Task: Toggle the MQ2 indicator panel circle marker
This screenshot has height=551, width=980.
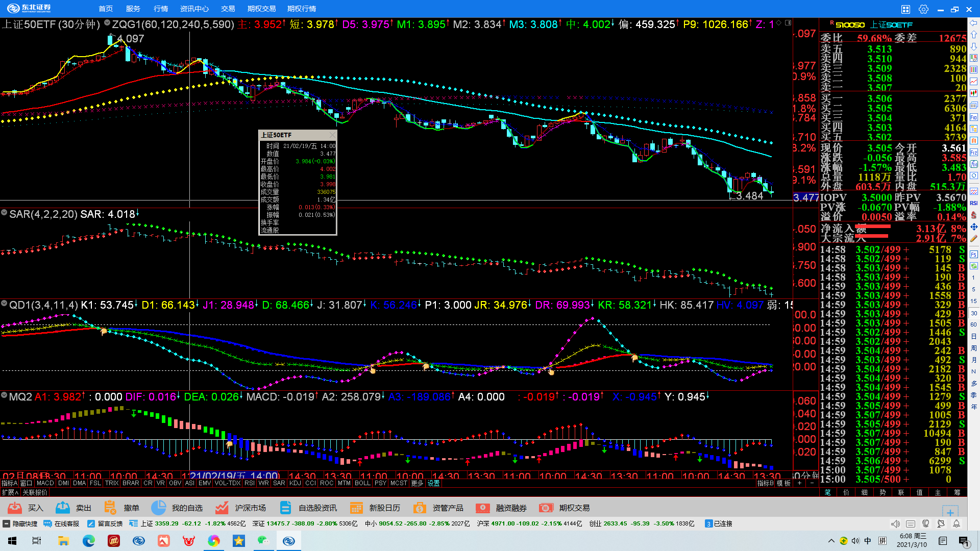Action: [4, 395]
